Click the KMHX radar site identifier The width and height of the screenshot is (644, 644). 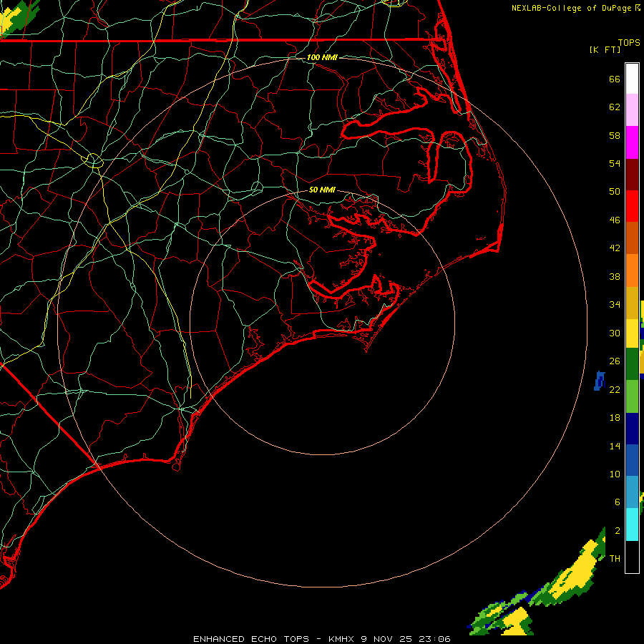click(x=341, y=639)
